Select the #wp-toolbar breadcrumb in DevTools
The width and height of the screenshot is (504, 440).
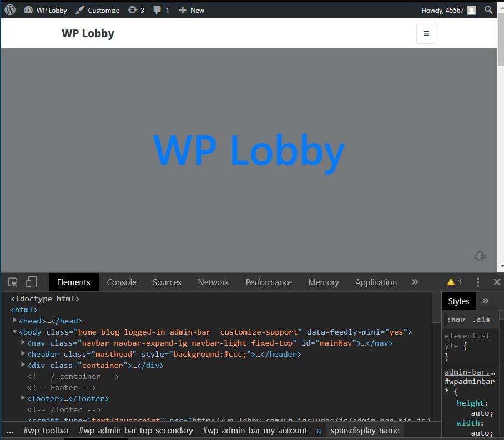tap(46, 430)
